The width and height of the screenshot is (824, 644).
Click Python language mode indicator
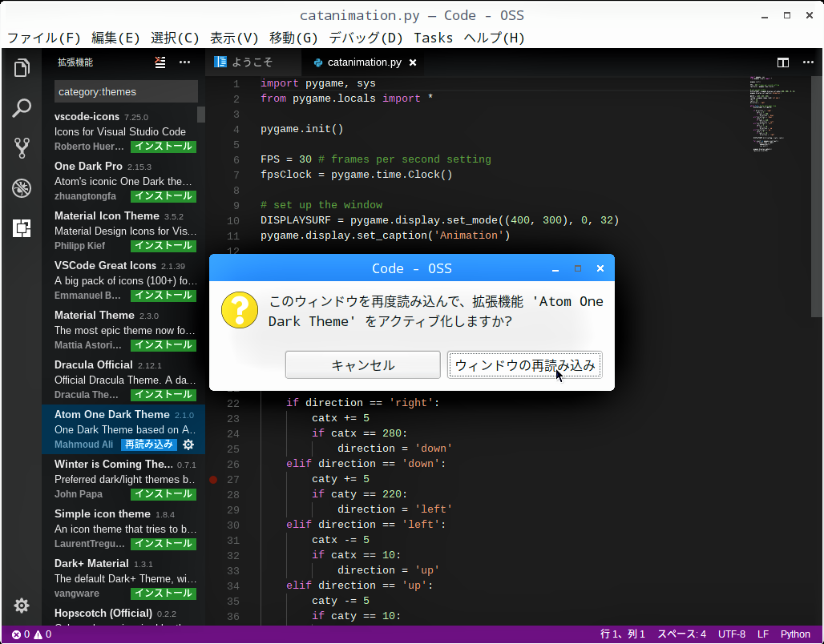795,634
